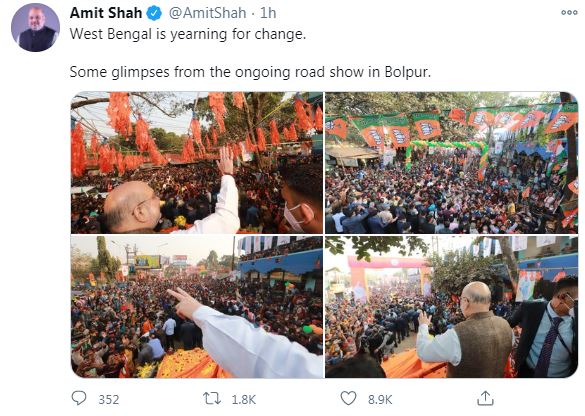The image size is (585, 416).
Task: Click the text mentioning Bolpur road show
Action: click(x=250, y=72)
